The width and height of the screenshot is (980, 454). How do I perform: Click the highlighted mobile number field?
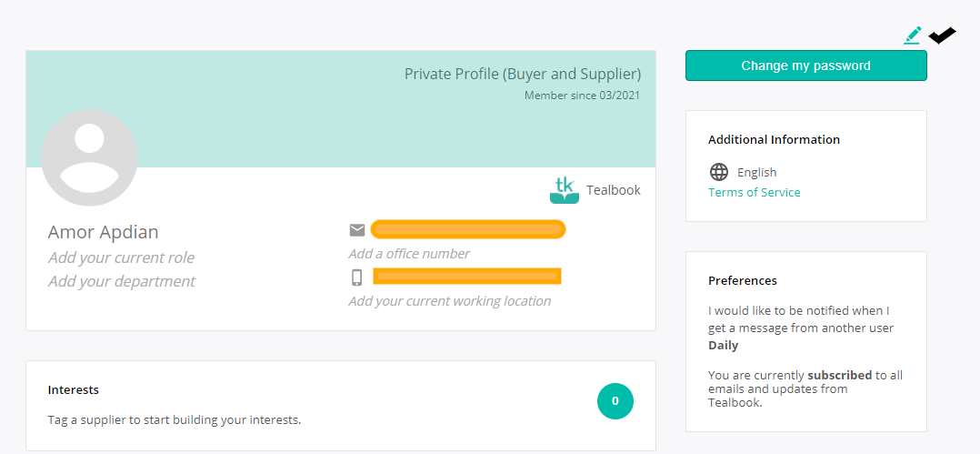pyautogui.click(x=467, y=276)
